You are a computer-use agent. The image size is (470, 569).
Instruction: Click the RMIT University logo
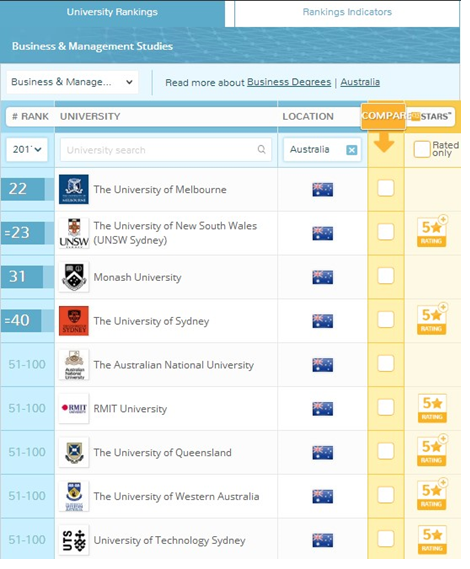tap(74, 409)
